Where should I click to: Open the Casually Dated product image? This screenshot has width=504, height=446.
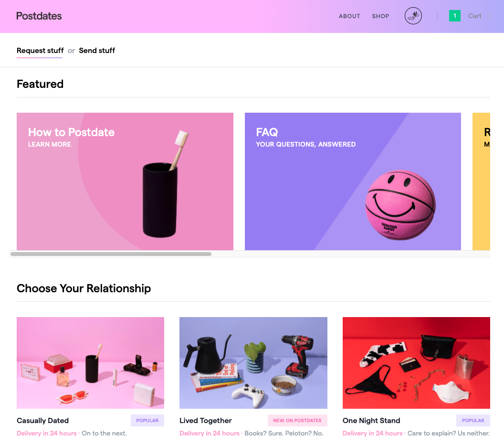pos(90,363)
